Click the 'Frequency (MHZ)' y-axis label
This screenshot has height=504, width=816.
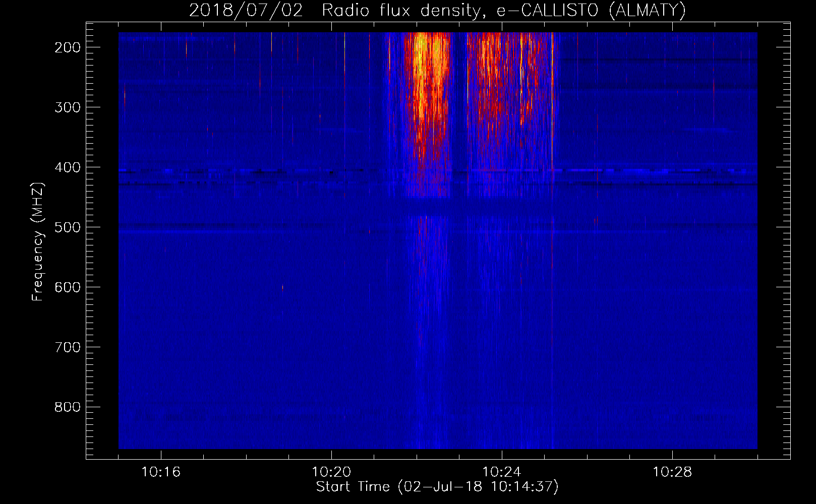pyautogui.click(x=38, y=241)
